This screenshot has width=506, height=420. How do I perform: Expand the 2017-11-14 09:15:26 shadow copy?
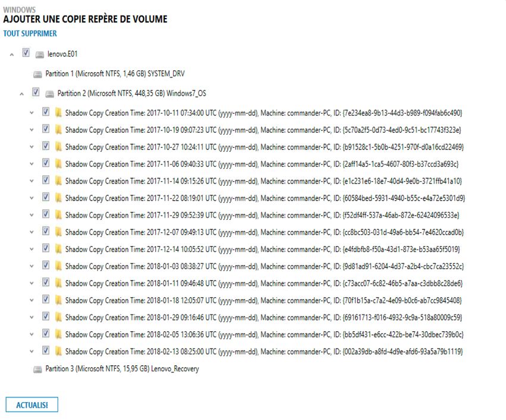coord(32,181)
